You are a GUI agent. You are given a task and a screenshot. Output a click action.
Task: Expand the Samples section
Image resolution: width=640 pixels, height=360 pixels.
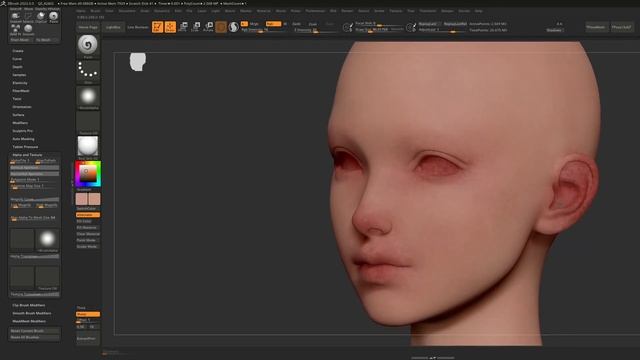[19, 75]
